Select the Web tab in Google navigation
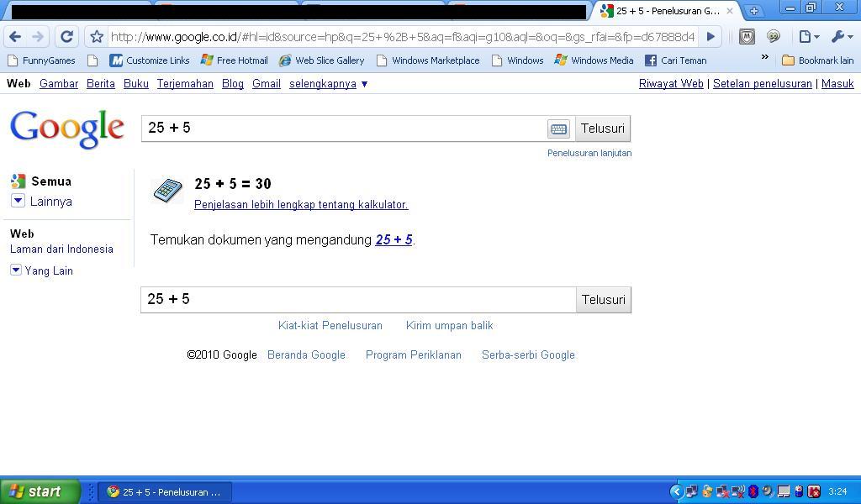This screenshot has height=504, width=861. pyautogui.click(x=18, y=83)
